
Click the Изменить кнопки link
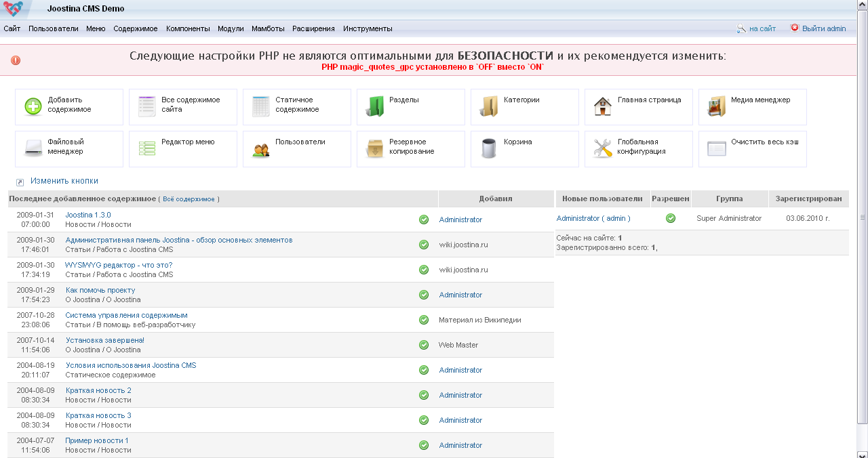coord(64,181)
